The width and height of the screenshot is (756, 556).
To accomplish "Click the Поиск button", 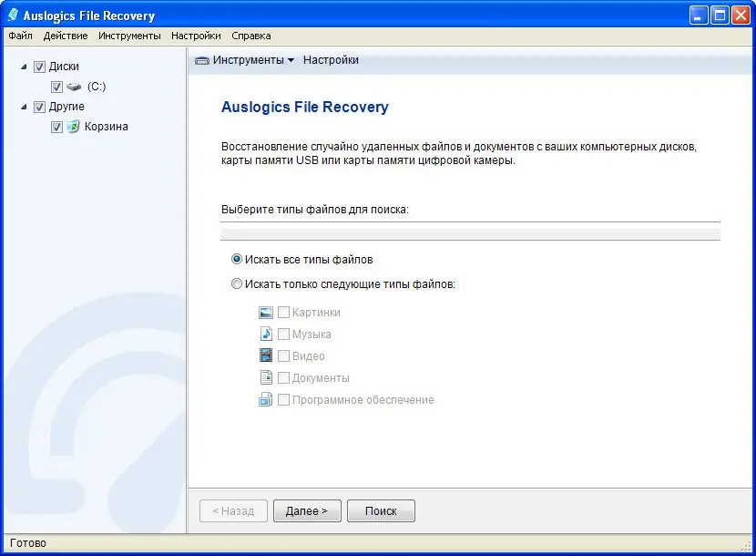I will coord(381,510).
